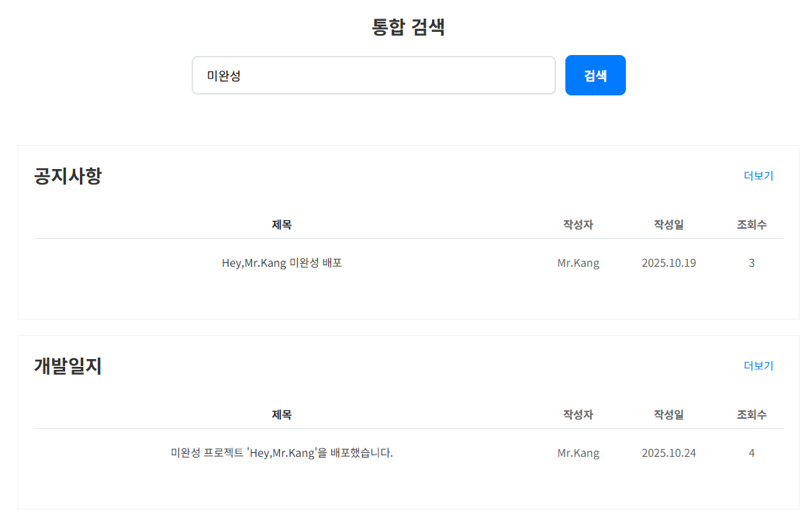The image size is (812, 515).
Task: Click inside the search input field
Action: coord(373,74)
